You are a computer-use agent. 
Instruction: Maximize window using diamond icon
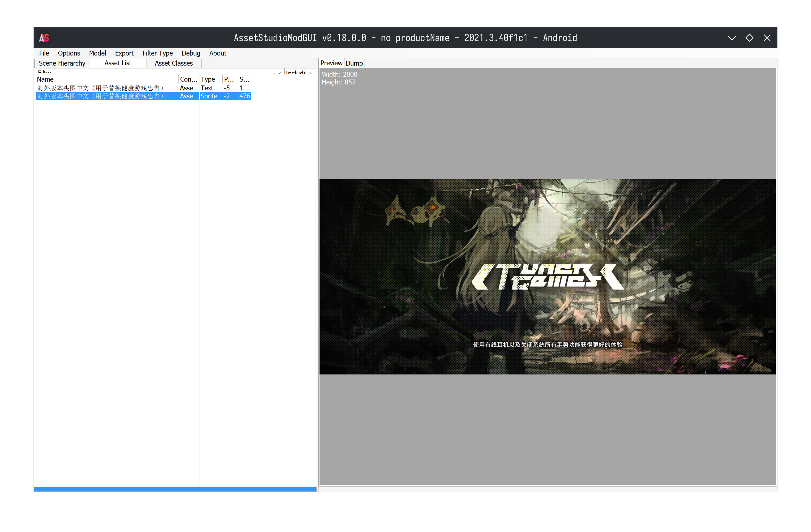tap(749, 38)
